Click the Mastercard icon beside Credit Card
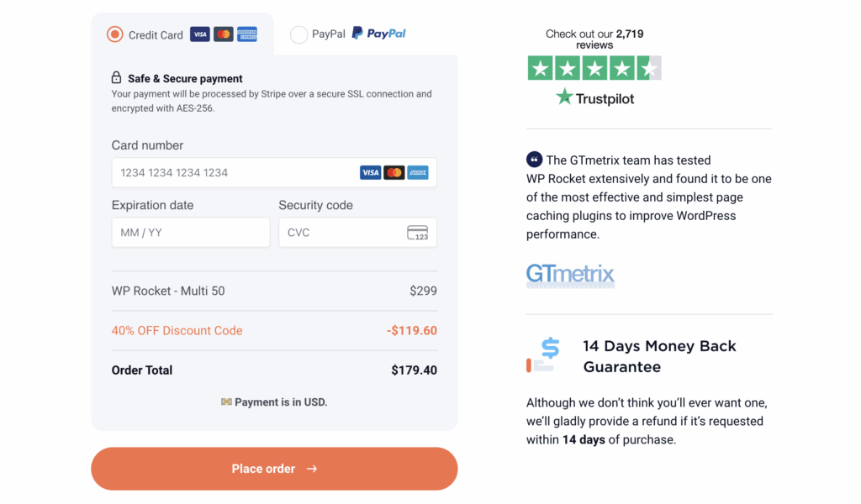861x504 pixels. pyautogui.click(x=223, y=34)
